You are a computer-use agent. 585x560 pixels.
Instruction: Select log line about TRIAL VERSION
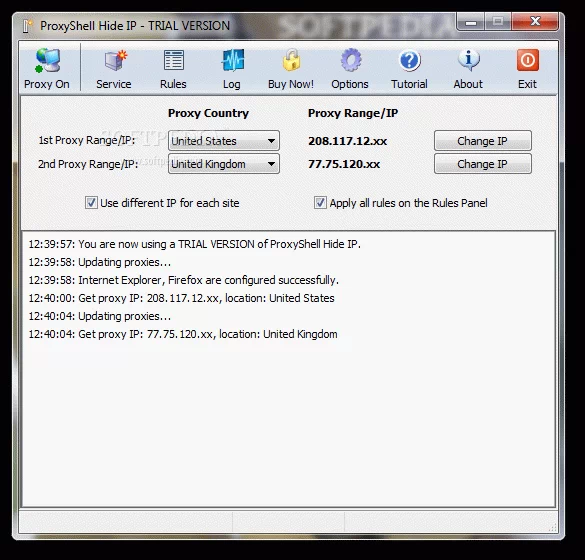tap(194, 244)
